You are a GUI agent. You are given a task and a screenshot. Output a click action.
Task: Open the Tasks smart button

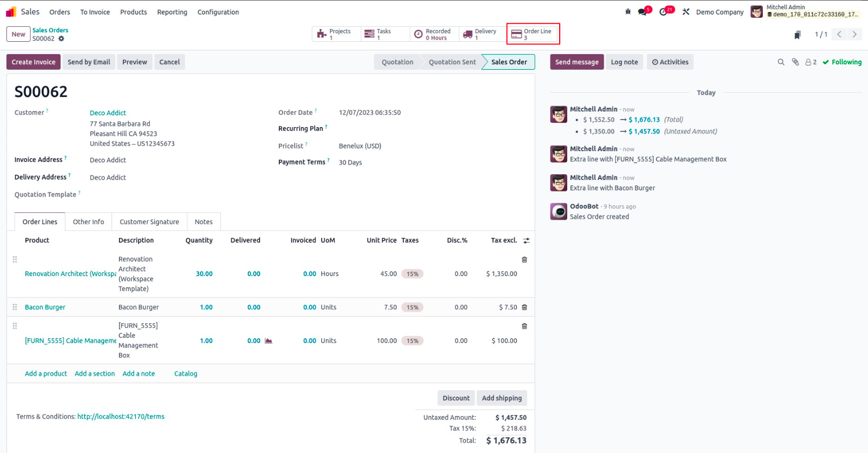pyautogui.click(x=385, y=34)
